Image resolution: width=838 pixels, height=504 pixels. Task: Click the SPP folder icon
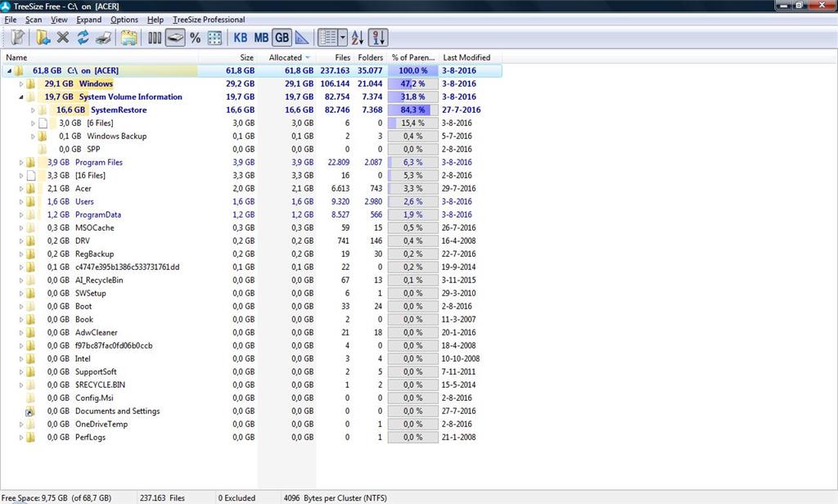[43, 149]
